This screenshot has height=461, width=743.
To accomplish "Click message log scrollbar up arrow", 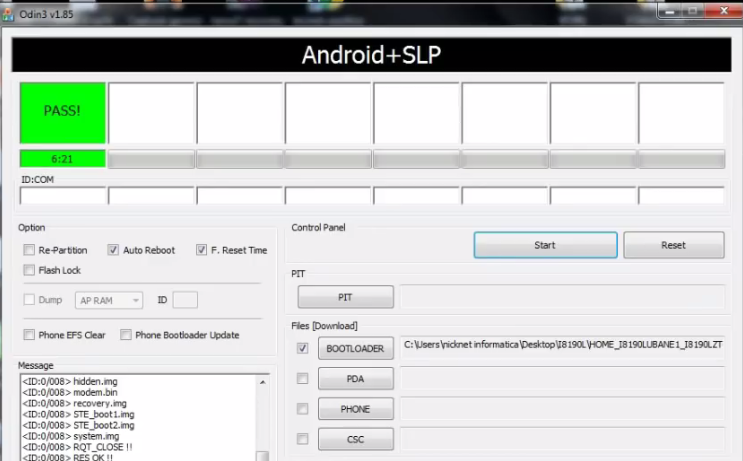I will (x=263, y=382).
